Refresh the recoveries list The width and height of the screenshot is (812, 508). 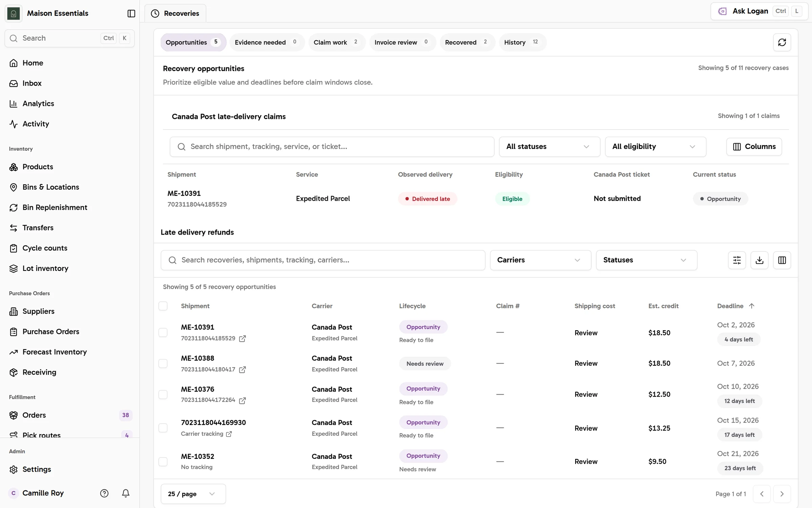click(x=782, y=42)
